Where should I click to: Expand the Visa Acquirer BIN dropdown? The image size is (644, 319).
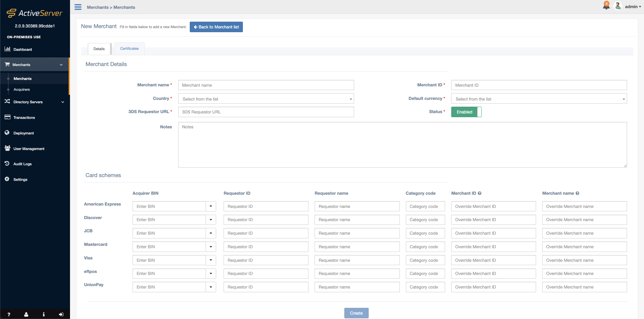[x=211, y=260]
